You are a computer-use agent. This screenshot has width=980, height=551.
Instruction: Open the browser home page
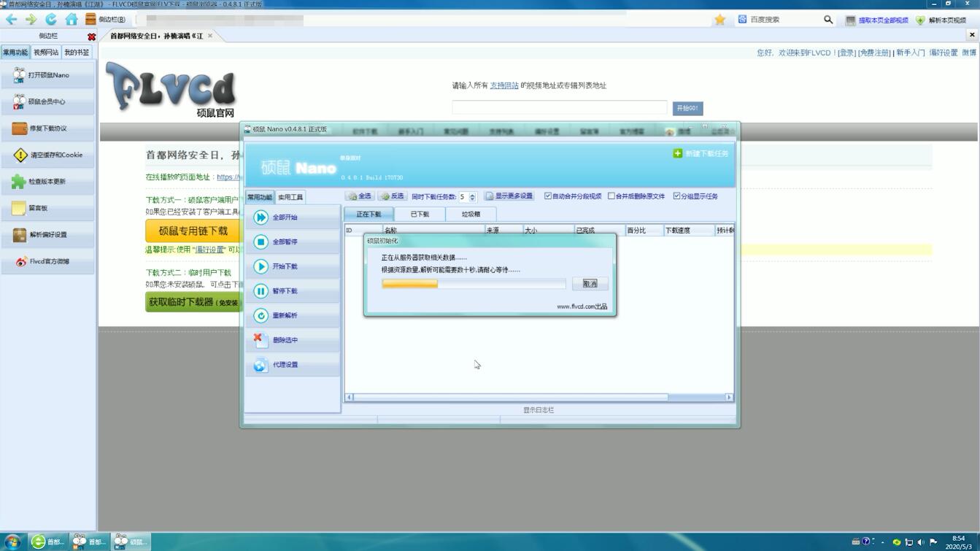(71, 20)
